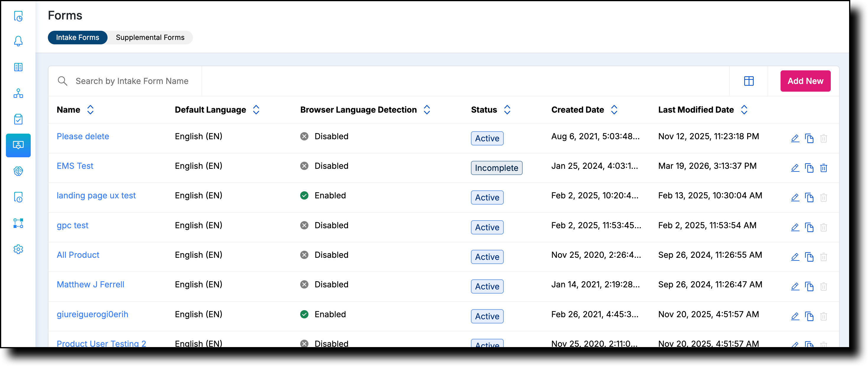Switch to Supplemental Forms tab
Screen dimensions: 868x366
pyautogui.click(x=150, y=38)
